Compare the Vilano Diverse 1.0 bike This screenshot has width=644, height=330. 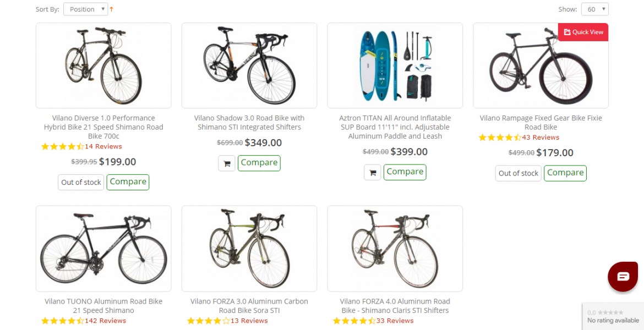click(x=128, y=182)
